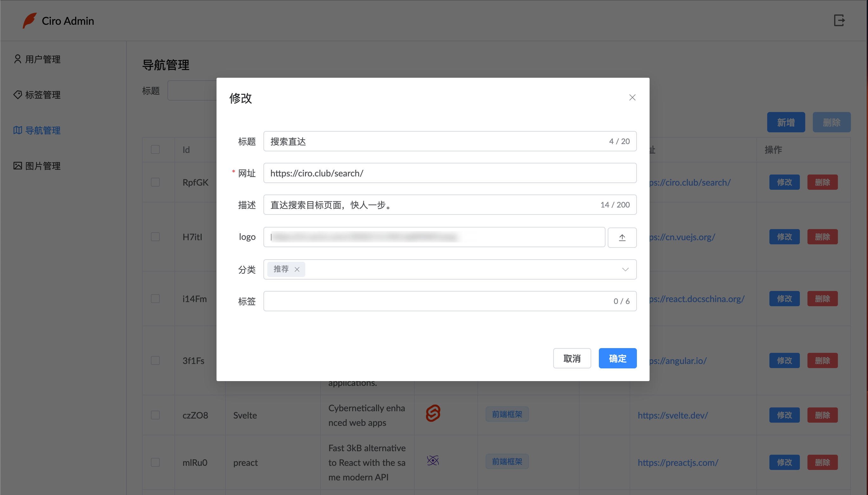The image size is (868, 495).
Task: Open 导航管理 in sidebar
Action: coord(37,130)
